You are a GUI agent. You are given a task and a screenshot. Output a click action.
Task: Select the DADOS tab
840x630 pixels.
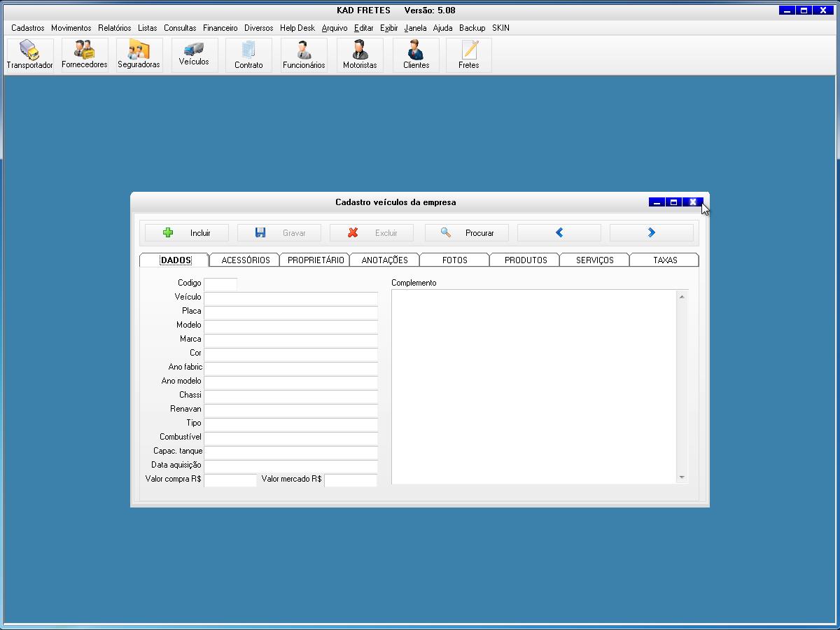[x=175, y=260]
